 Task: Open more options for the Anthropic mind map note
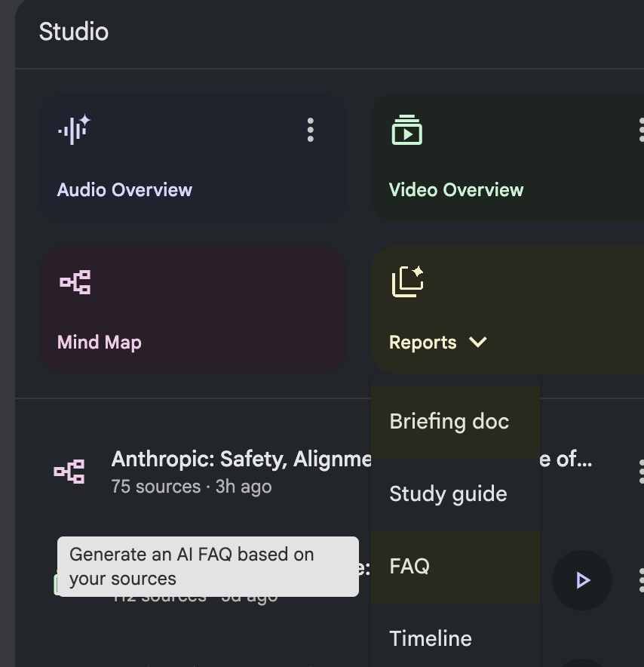tap(639, 472)
